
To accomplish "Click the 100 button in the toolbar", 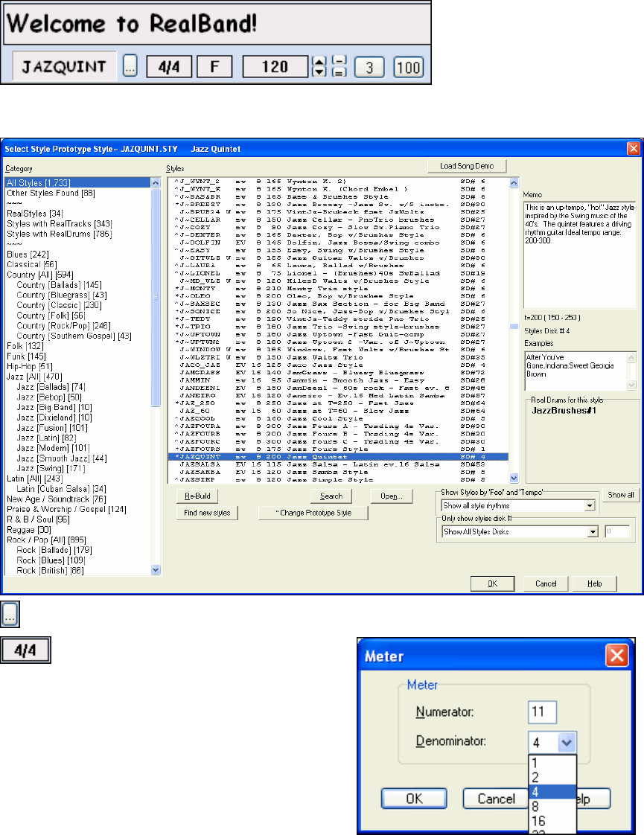I will tap(409, 67).
